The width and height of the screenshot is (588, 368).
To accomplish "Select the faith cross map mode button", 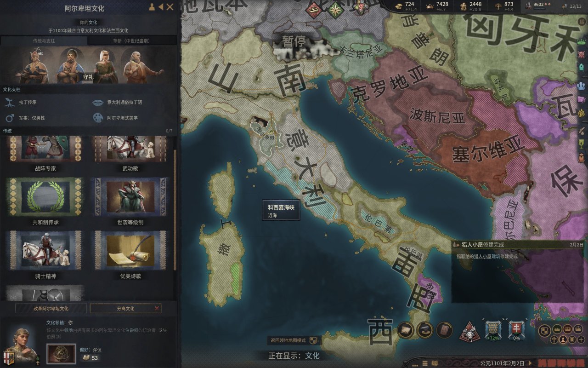I will 554,339.
